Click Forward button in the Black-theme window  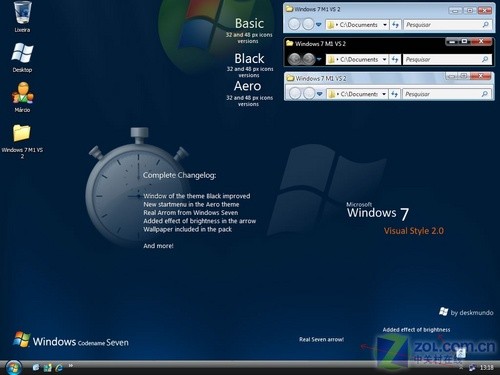(308, 59)
